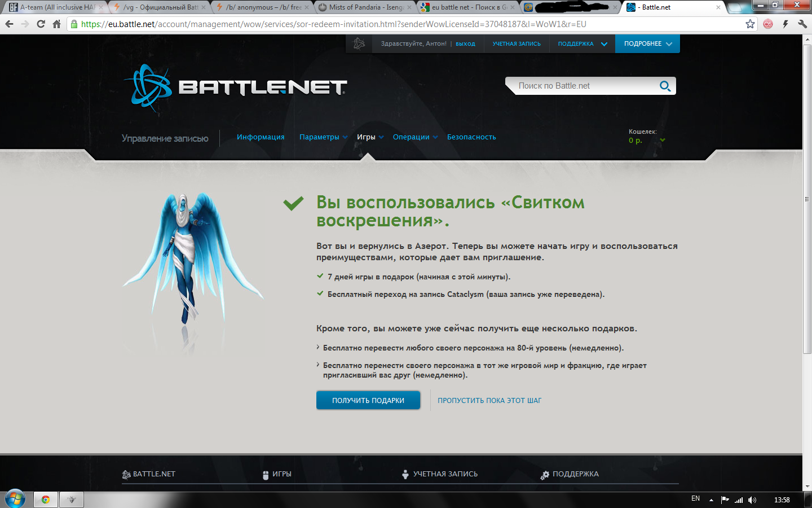This screenshot has width=812, height=508.
Task: Open Chrome from the taskbar
Action: point(46,500)
